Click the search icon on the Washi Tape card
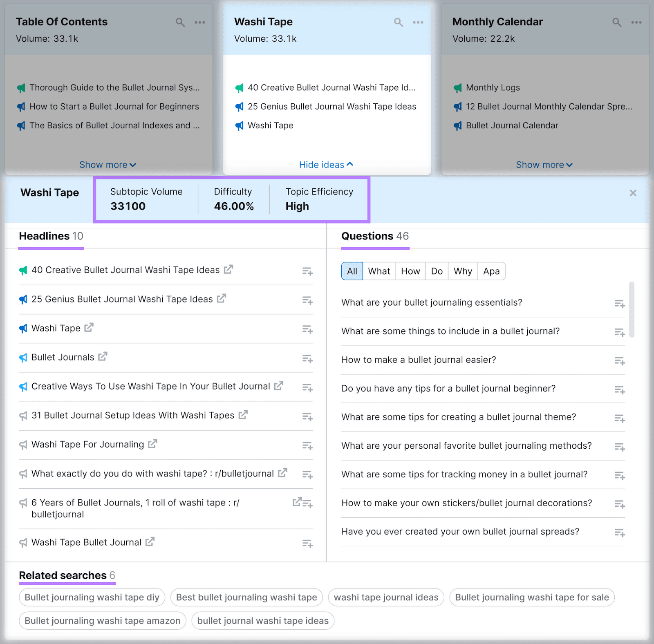 click(x=399, y=22)
